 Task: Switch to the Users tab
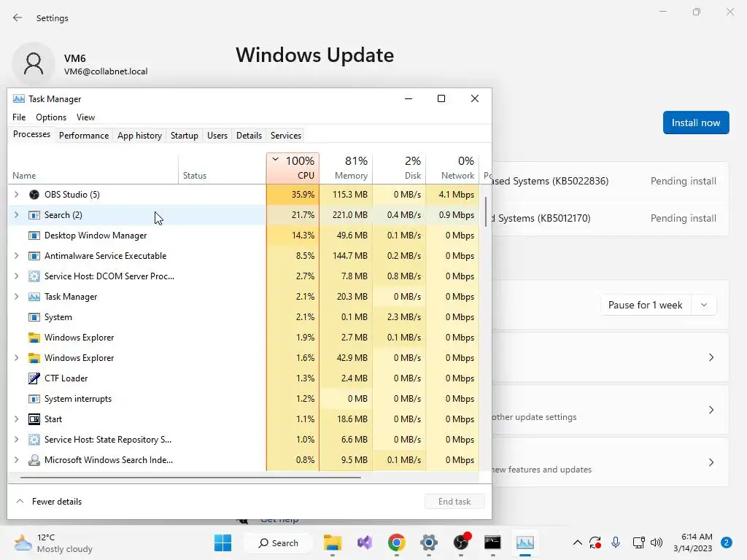pos(217,136)
